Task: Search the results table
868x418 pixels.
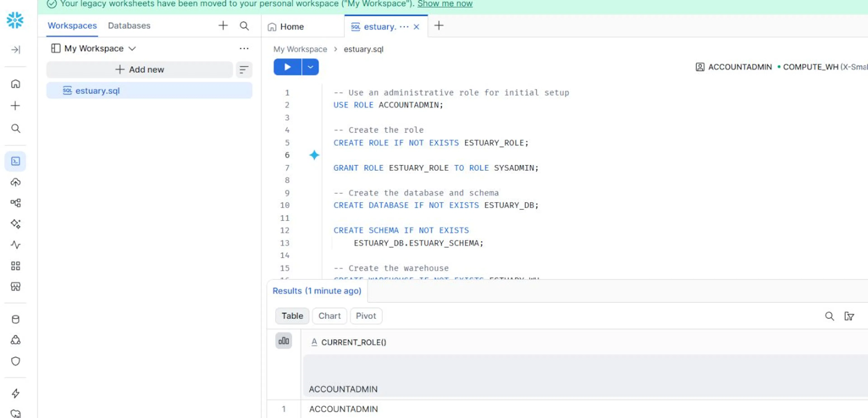Action: [x=829, y=316]
